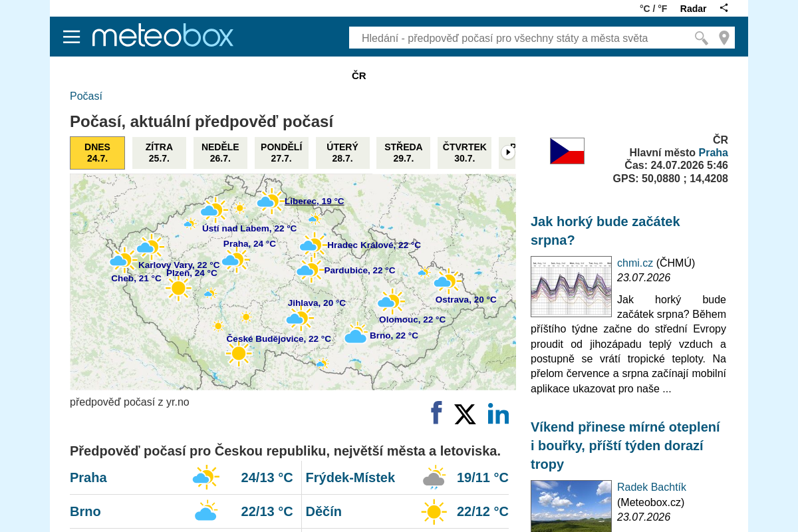Click the location pin icon
This screenshot has width=798, height=532.
pos(724,38)
